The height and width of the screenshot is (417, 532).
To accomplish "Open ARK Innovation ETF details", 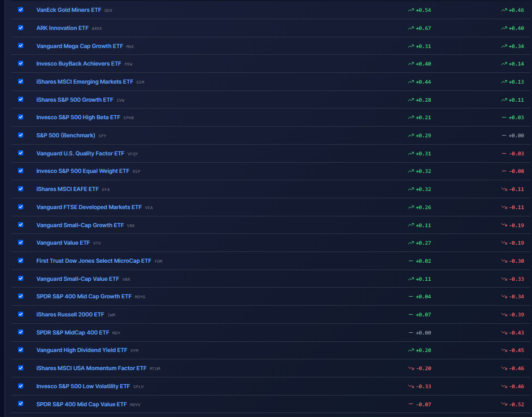I will click(63, 28).
